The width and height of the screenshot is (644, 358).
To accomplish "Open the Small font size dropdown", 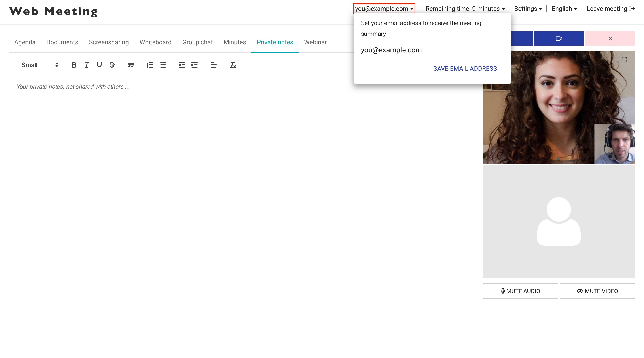I will point(40,65).
